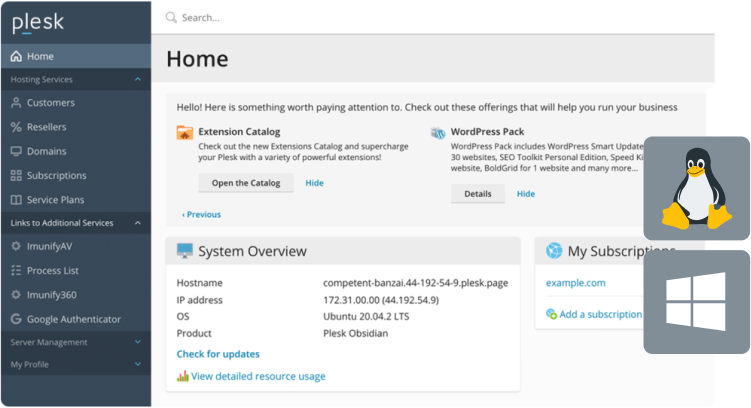Collapse the Hosting Services section

(x=137, y=79)
